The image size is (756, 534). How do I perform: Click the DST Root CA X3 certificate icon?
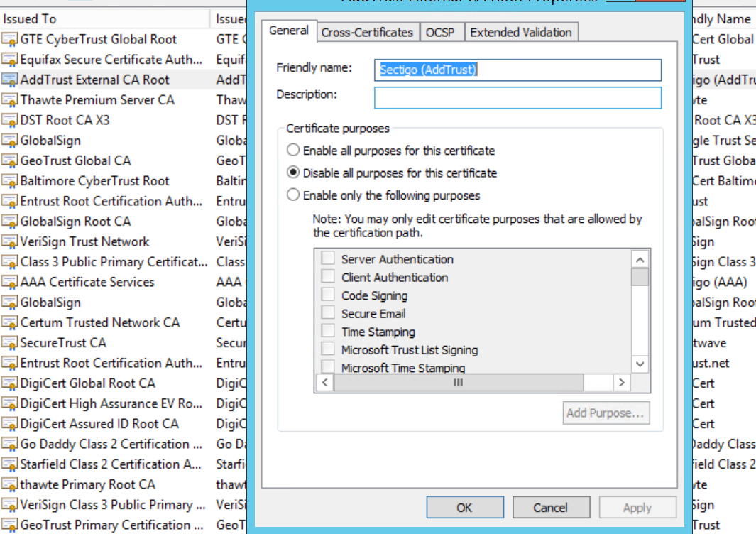[x=10, y=120]
